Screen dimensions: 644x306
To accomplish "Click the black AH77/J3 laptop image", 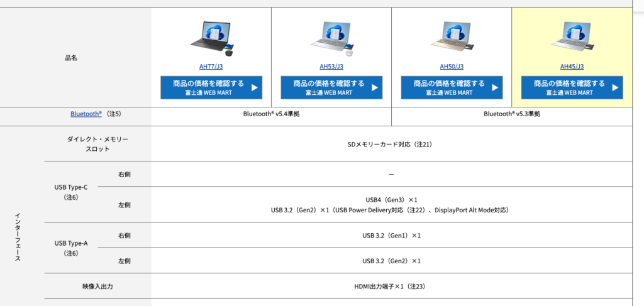I will [213, 40].
